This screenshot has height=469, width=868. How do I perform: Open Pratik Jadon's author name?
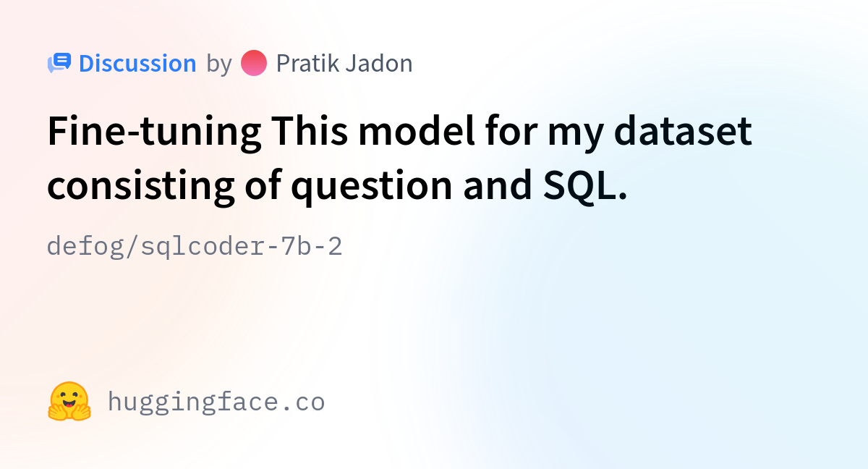click(344, 64)
